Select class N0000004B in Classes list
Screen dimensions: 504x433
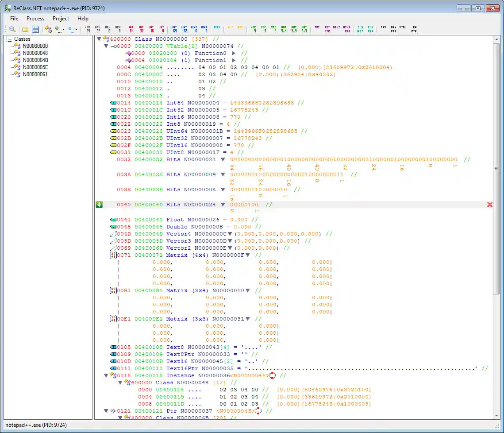[35, 60]
